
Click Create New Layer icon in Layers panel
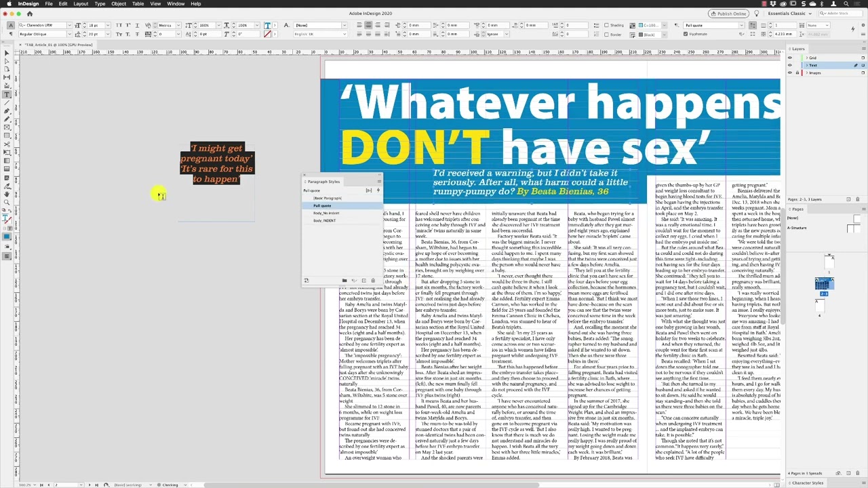coord(848,199)
